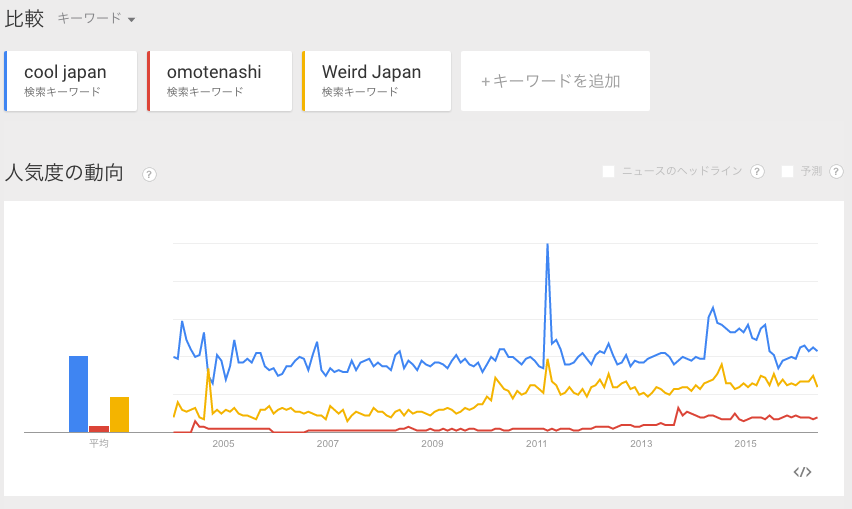
Task: Click help icon next to ニュースのヘッドライン
Action: pos(757,172)
